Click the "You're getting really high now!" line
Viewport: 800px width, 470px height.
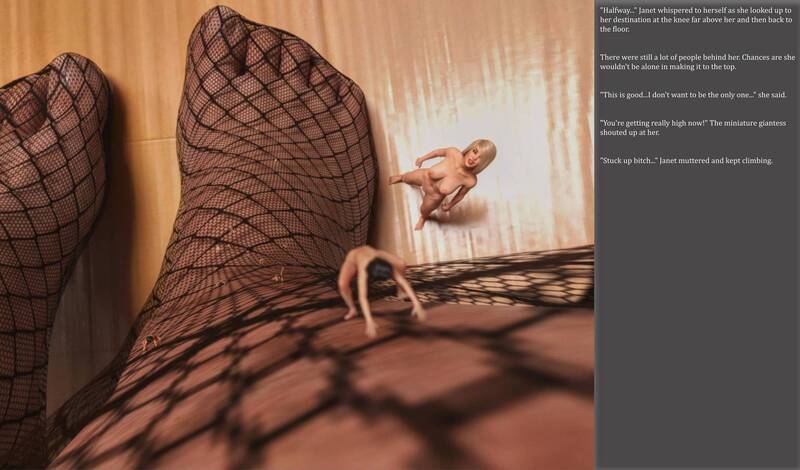[x=692, y=128]
